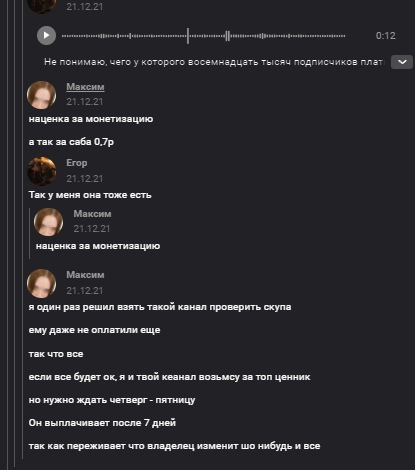Screen dimensions: 415x470
Task: Open the underlined Максим sender name link
Action: [85, 87]
